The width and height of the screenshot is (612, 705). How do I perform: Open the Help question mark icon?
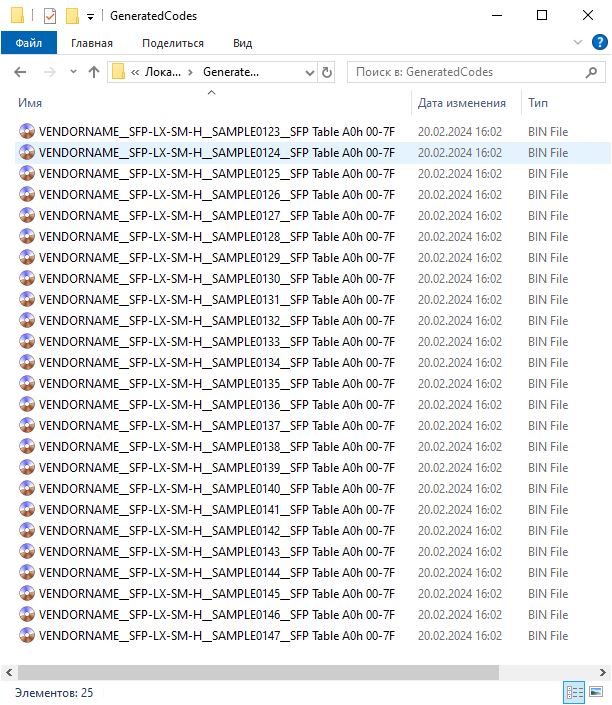(599, 42)
